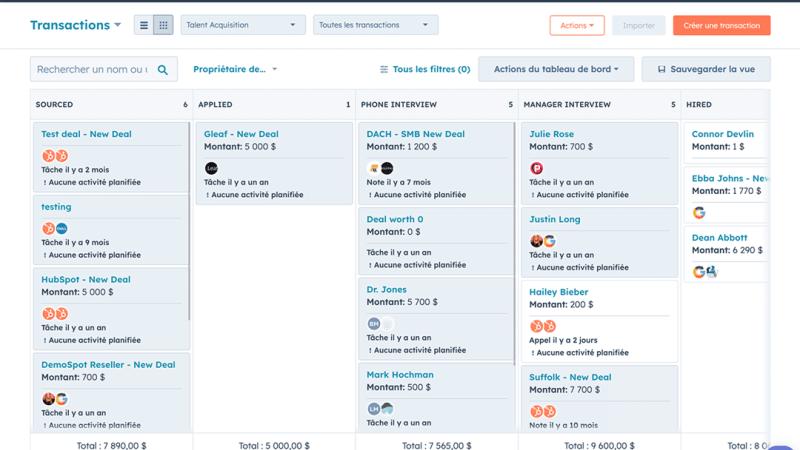Click the red P avatar on Julie Rose card

[536, 168]
